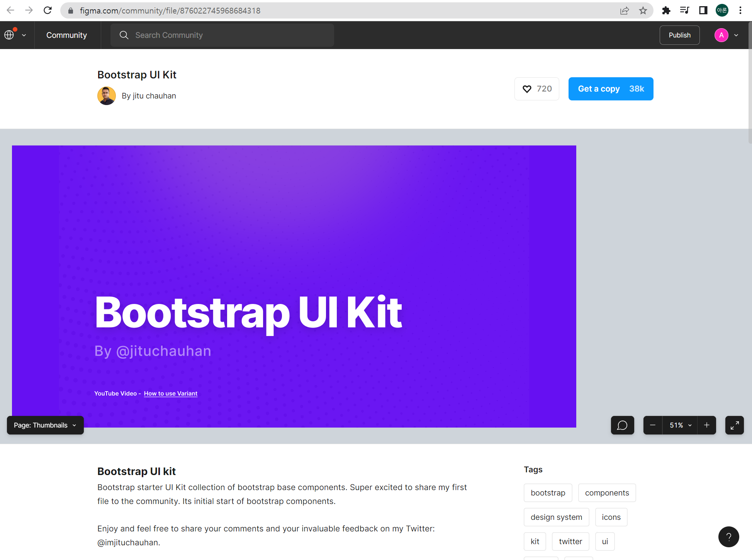Viewport: 752px width, 560px height.
Task: Bookmark page with the star icon
Action: click(x=643, y=11)
